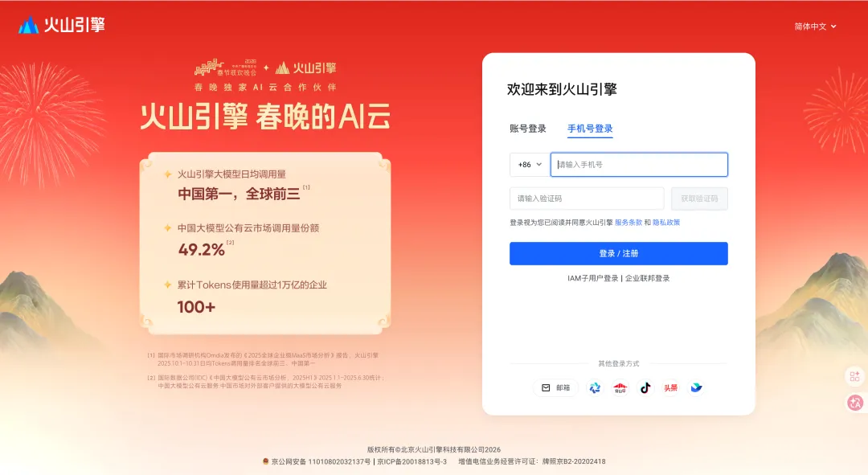This screenshot has width=868, height=475.
Task: Select the 手机号登录 tab
Action: click(590, 129)
